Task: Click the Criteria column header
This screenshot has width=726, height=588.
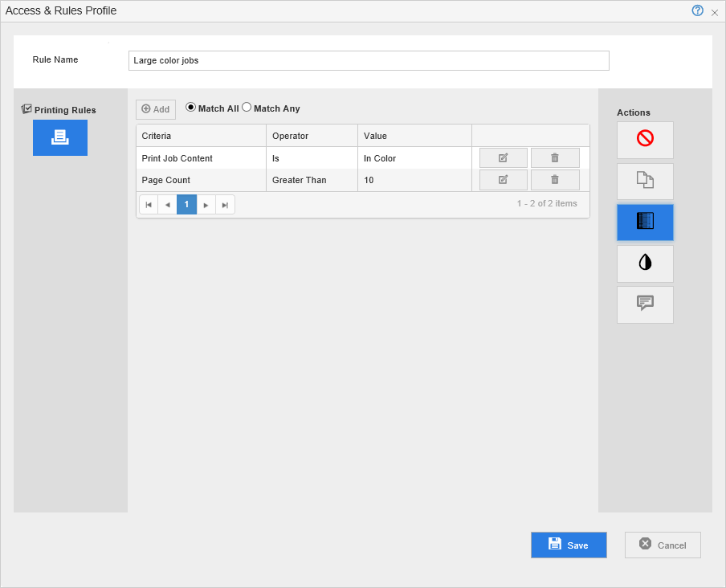Action: click(x=201, y=136)
